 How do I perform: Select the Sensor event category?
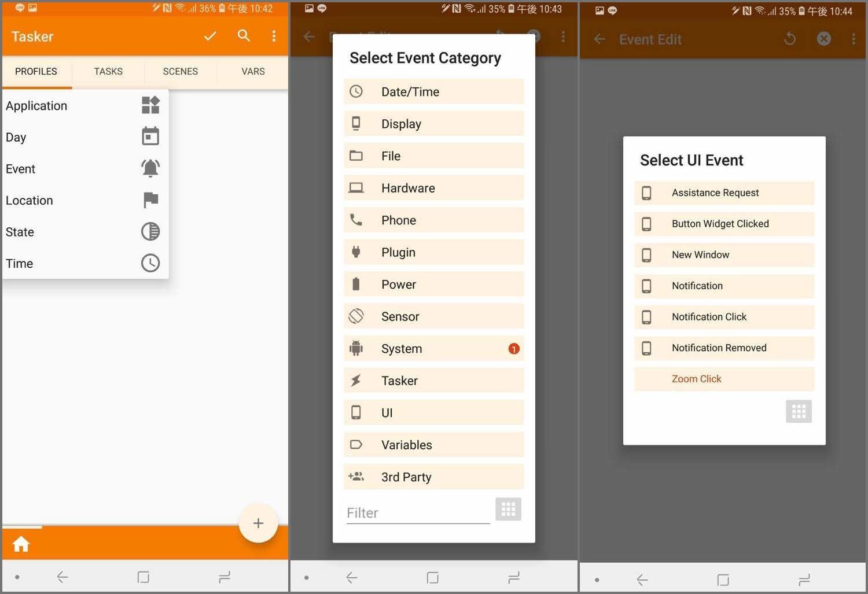(x=433, y=316)
